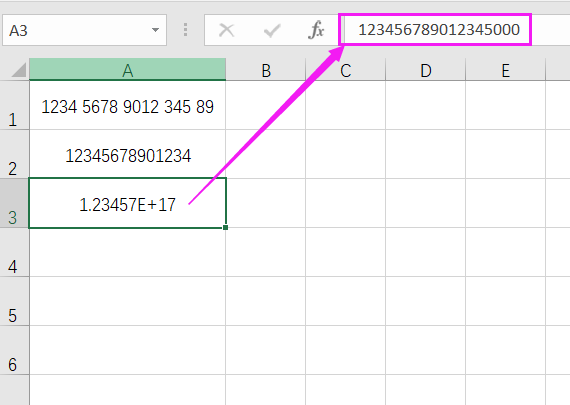The image size is (570, 405).
Task: Select empty cell B6
Action: pyautogui.click(x=266, y=350)
